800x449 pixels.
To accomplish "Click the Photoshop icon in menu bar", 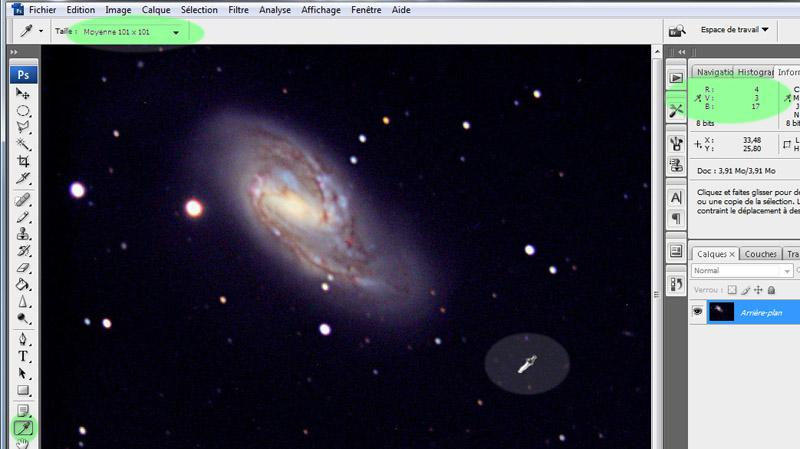I will pyautogui.click(x=18, y=9).
